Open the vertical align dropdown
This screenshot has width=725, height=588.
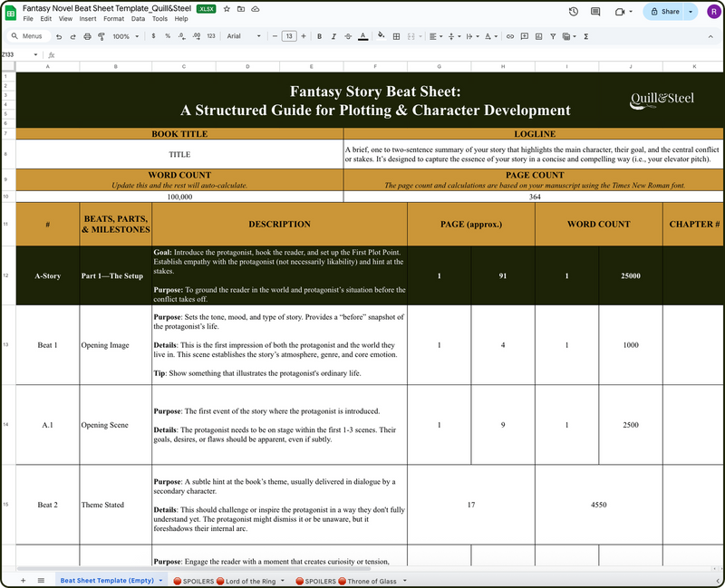click(x=455, y=36)
